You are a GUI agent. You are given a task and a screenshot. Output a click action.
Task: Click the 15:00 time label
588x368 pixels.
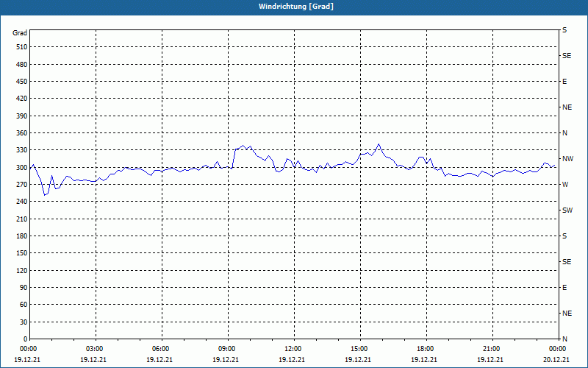[x=359, y=349]
